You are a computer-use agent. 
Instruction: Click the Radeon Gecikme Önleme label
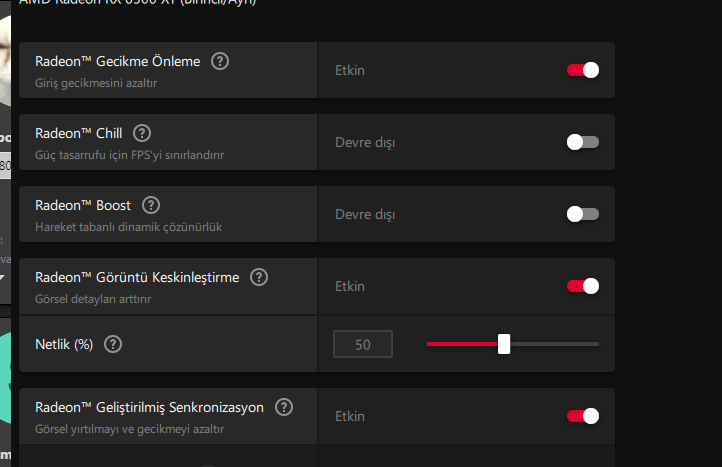coord(117,61)
